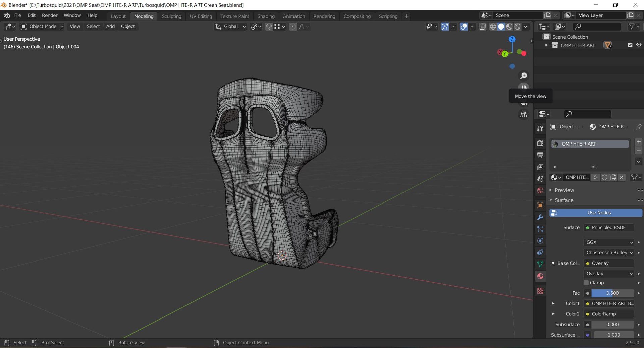Image resolution: width=644 pixels, height=348 pixels.
Task: Click the Subsurface 0.000 slider
Action: 612,324
